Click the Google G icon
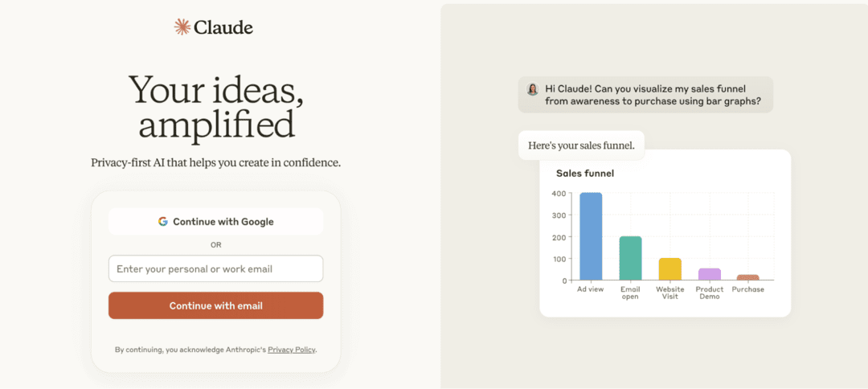The image size is (868, 389). [163, 222]
